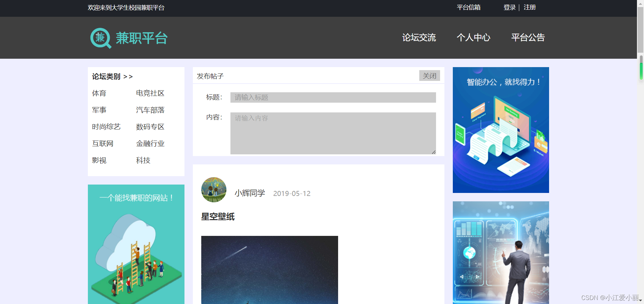Screen dimensions: 644x304
Task: Click the scrollbar down arrow
Action: click(x=641, y=301)
